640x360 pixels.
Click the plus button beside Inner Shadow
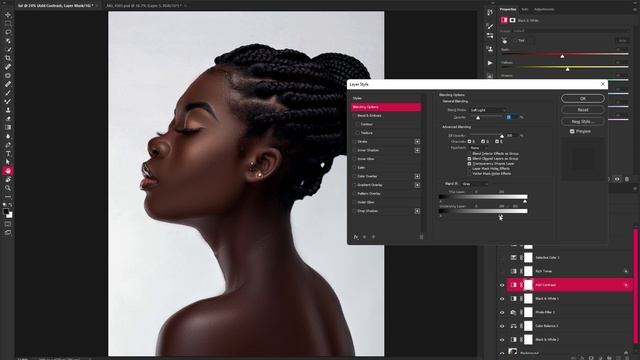pyautogui.click(x=417, y=150)
